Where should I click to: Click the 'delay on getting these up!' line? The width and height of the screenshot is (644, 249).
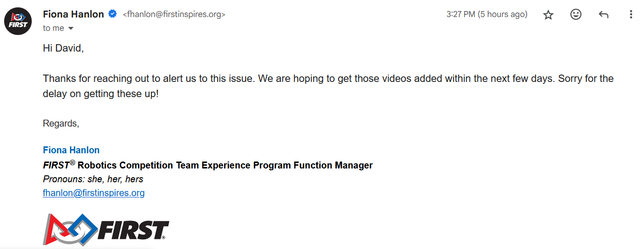pos(101,94)
